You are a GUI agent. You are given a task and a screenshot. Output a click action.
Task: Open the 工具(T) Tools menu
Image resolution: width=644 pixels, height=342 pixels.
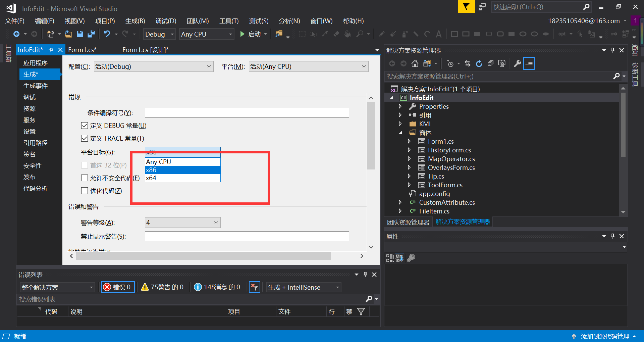click(229, 21)
